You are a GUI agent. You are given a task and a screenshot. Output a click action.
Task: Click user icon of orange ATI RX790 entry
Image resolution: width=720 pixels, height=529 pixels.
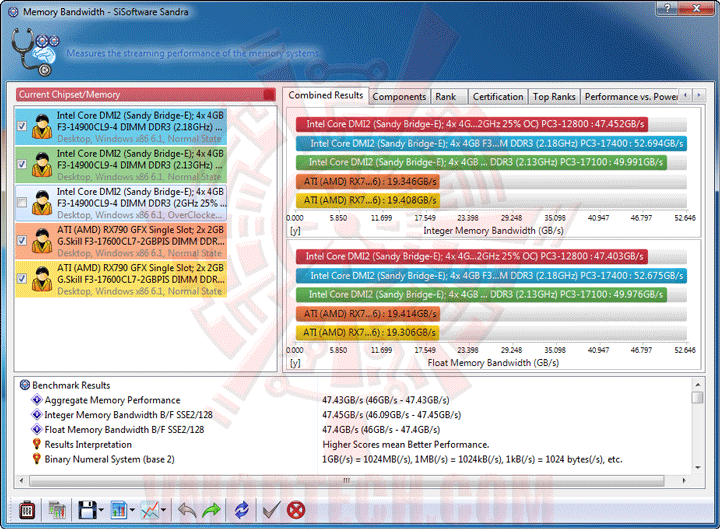click(42, 241)
